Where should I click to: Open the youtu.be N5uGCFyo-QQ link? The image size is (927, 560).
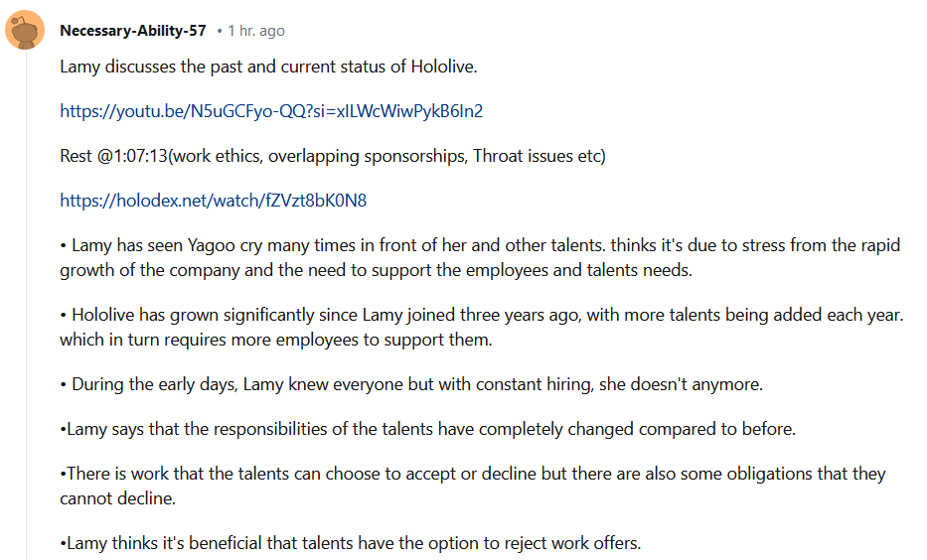tap(271, 111)
